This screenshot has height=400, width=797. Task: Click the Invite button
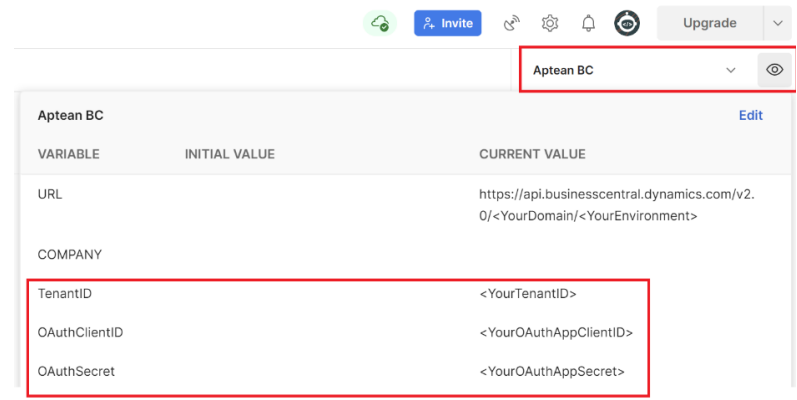point(447,23)
